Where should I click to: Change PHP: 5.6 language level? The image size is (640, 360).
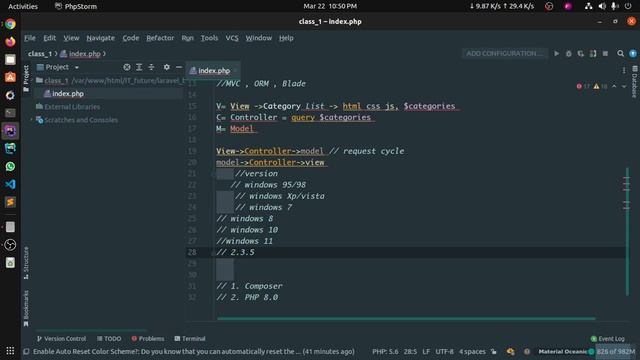(385, 351)
